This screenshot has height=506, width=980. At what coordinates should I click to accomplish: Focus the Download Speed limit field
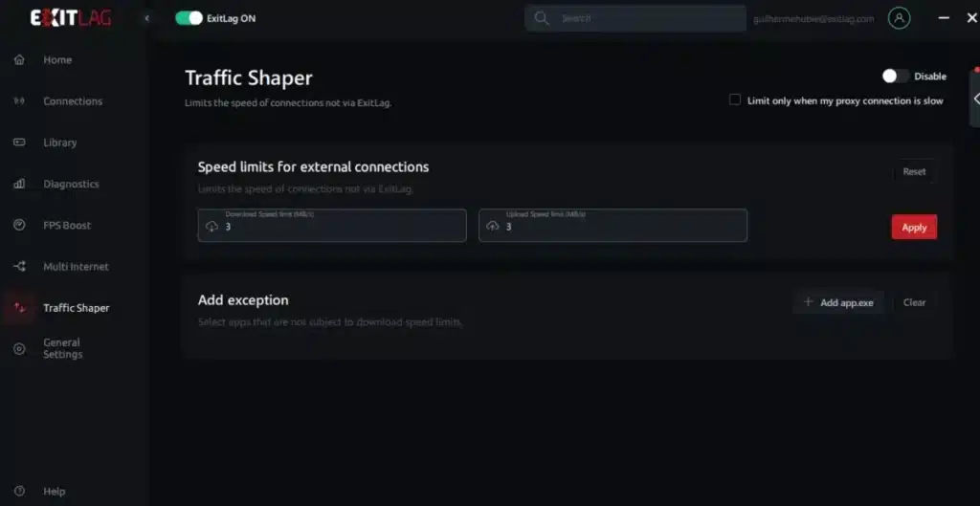coord(332,226)
